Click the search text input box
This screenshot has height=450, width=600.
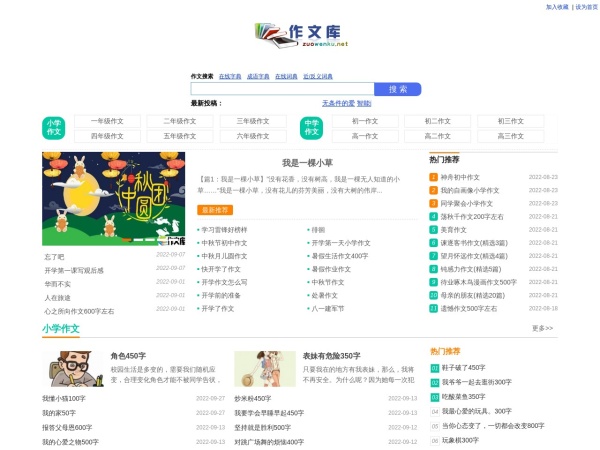click(x=282, y=89)
